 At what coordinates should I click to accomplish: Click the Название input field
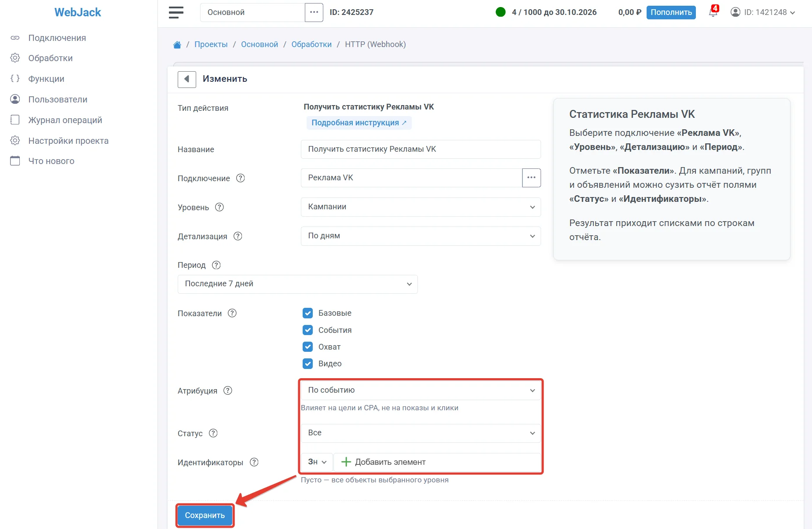(421, 149)
